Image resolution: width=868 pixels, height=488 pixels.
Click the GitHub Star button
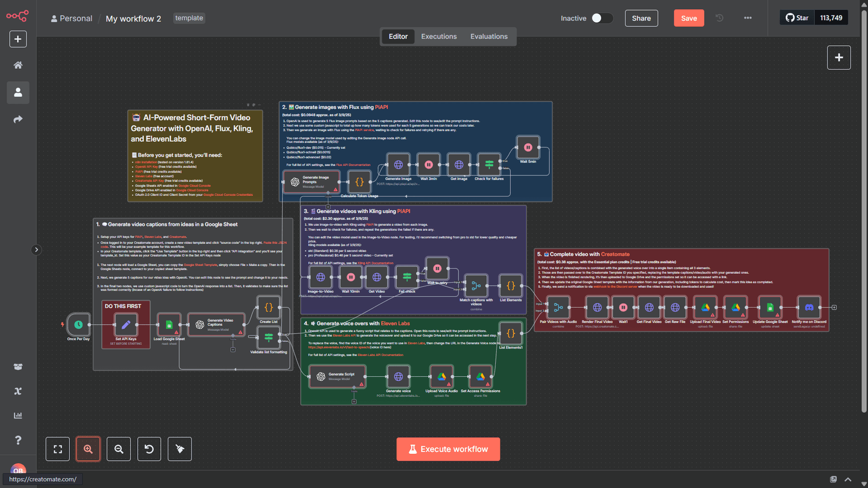tap(797, 18)
